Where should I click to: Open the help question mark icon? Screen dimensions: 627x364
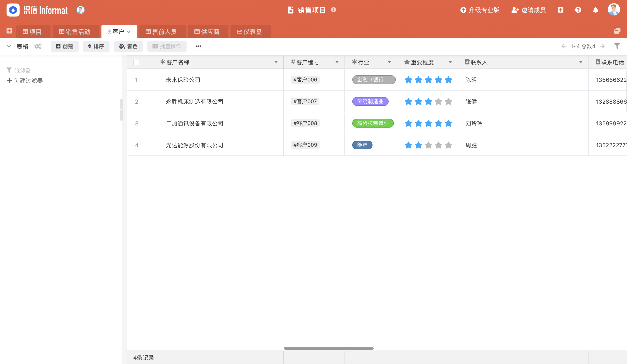tap(578, 10)
